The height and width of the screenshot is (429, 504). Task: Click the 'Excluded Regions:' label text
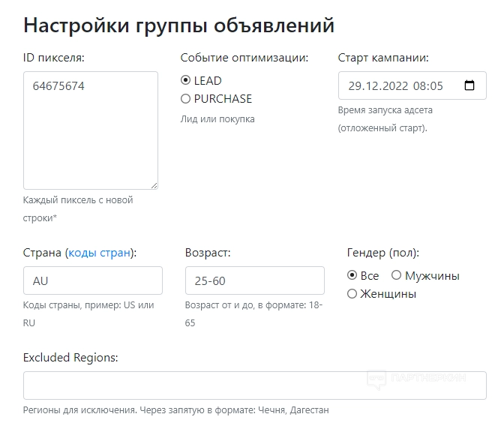click(70, 358)
